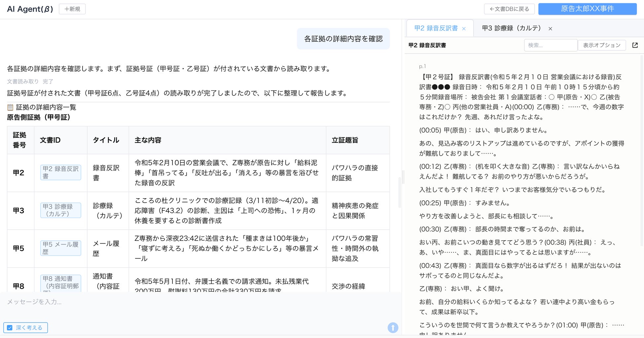Open the 表示オプション menu
This screenshot has height=338, width=644.
(x=602, y=45)
